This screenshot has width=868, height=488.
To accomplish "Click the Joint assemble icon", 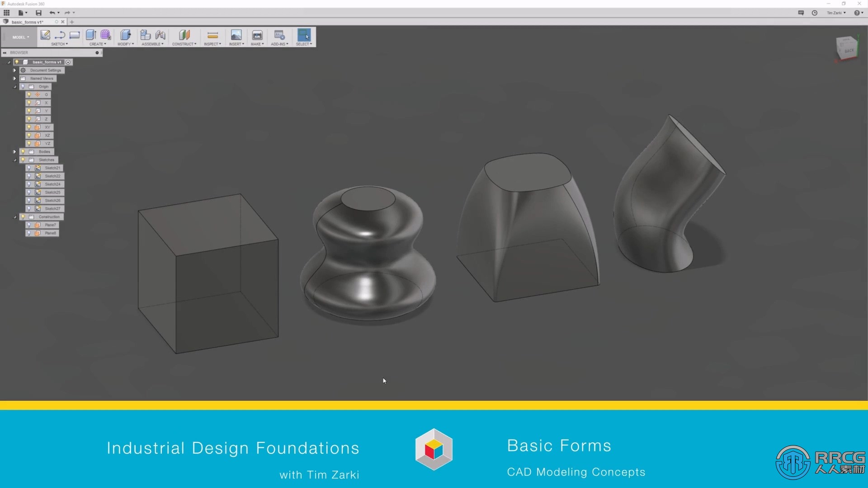I will 160,35.
